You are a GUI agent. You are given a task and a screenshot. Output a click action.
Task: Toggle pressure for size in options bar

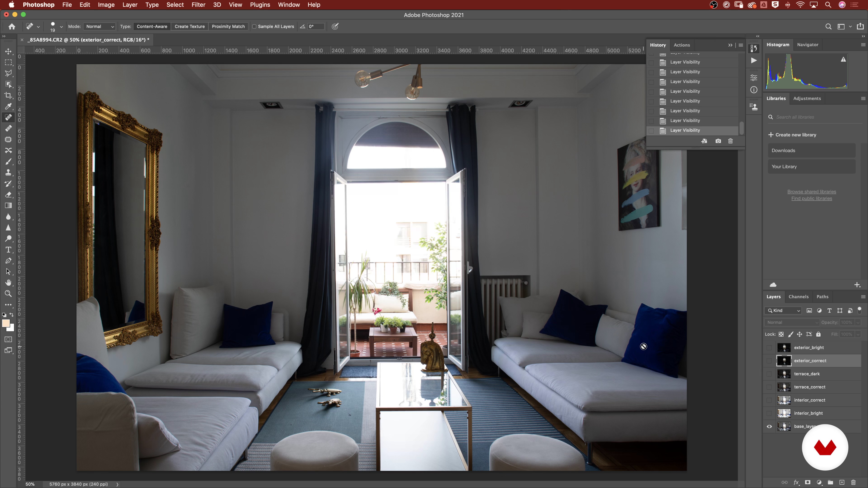tap(335, 26)
